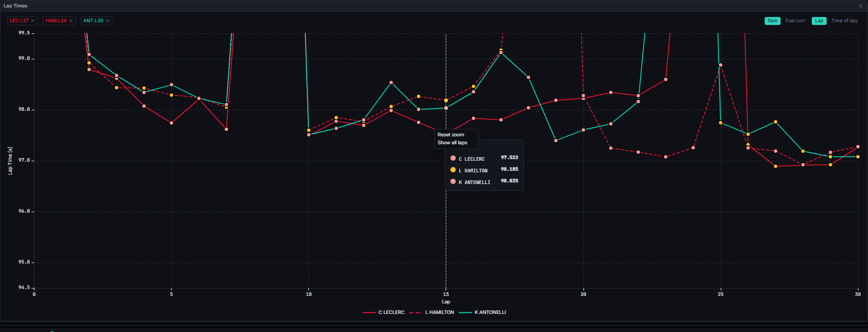Close the Lap Times panel
Screen dimensions: 868x332
pyautogui.click(x=861, y=6)
